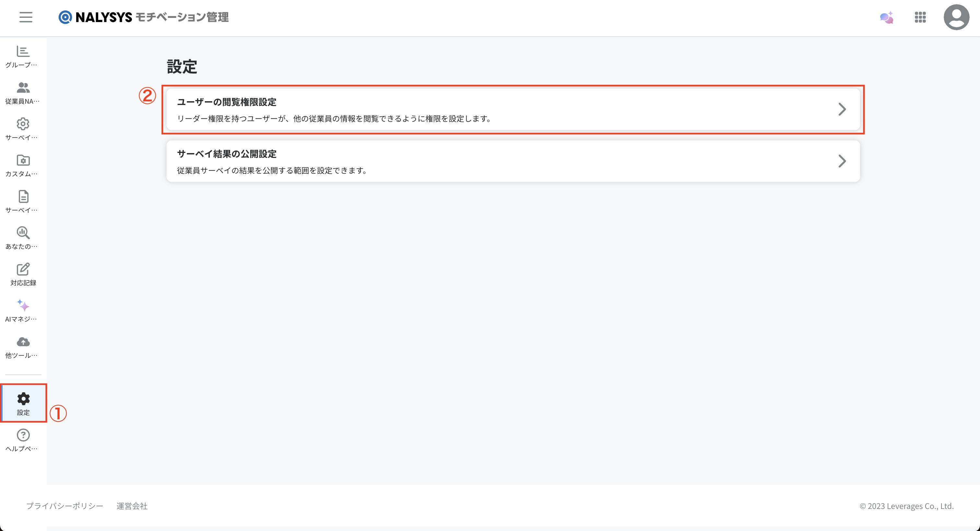Open the カスタム folder icon in sidebar
The image size is (980, 531).
click(x=23, y=160)
